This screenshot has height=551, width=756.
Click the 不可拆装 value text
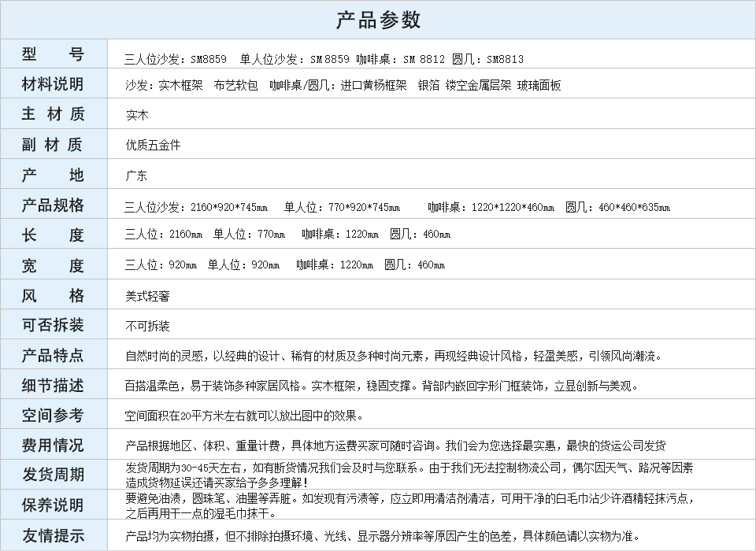point(147,326)
